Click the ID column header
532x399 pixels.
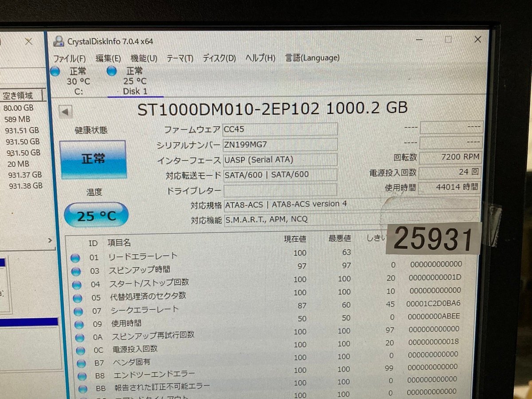[x=93, y=243]
